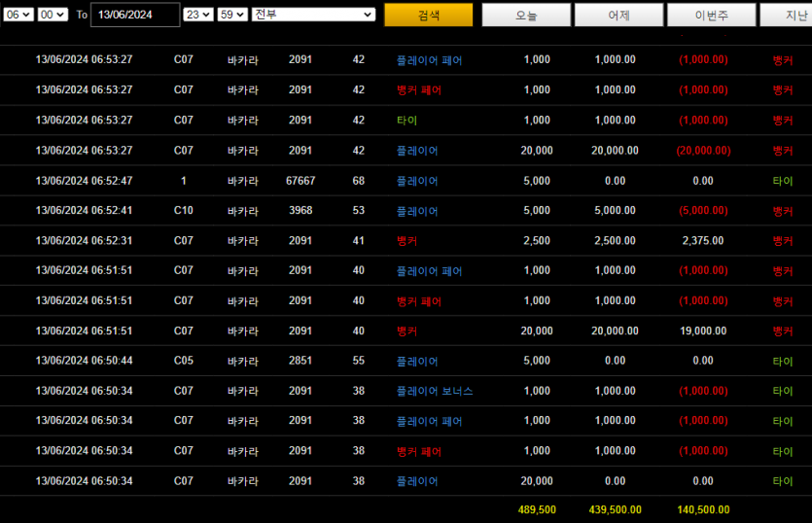Click shoe number 3968
Screen dimensions: 812x523
click(300, 210)
